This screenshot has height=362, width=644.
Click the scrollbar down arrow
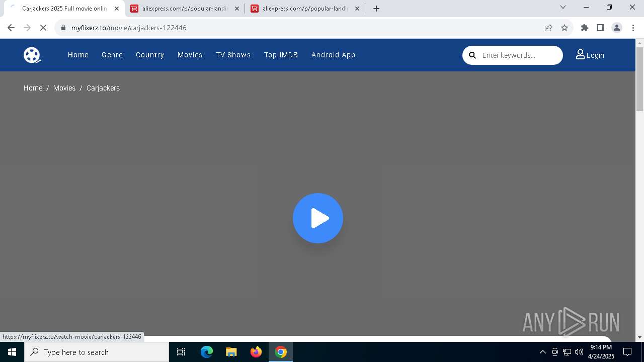(639, 337)
